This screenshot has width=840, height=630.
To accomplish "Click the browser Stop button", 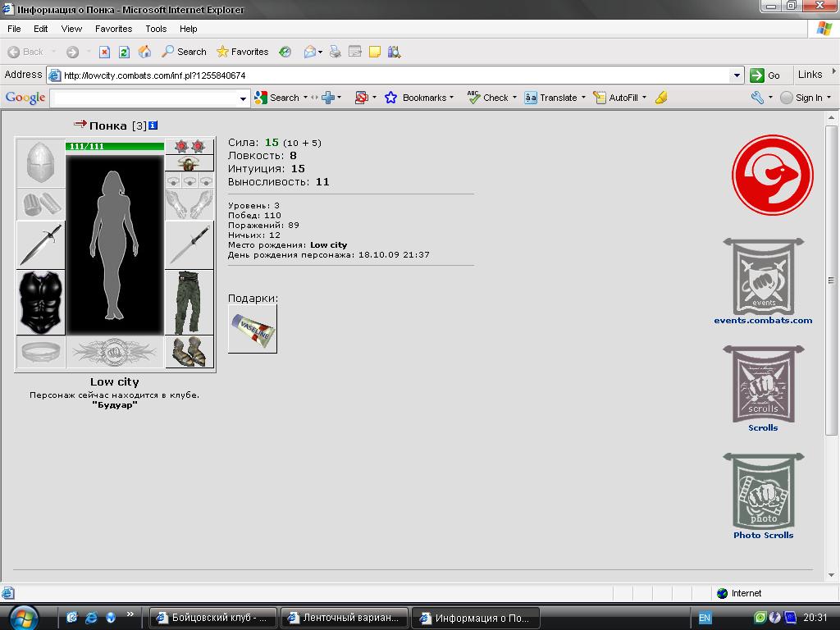I will [x=104, y=52].
